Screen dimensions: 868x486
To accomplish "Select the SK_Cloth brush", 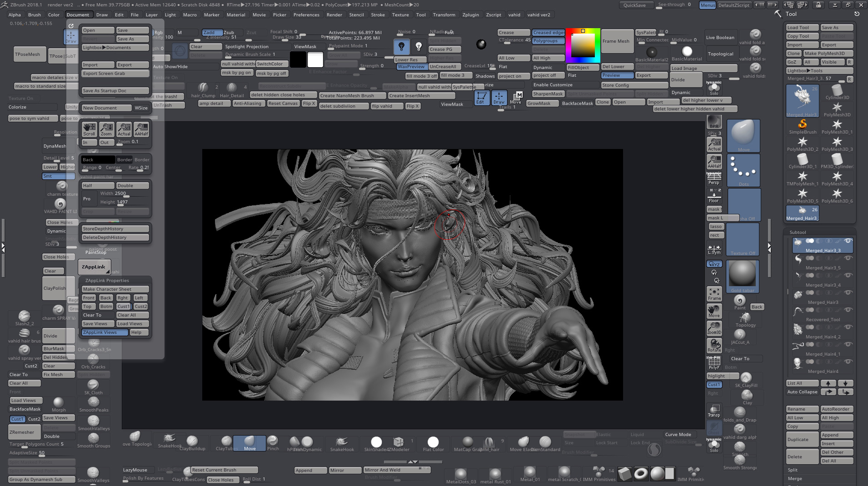I will (x=93, y=387).
